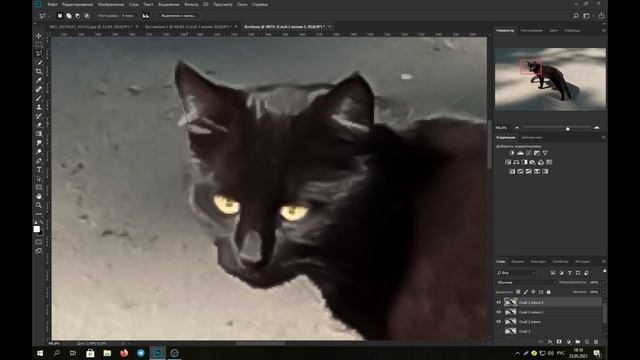Screen dimensions: 640x360
Task: Click the Растушевка feather input field
Action: click(x=128, y=16)
